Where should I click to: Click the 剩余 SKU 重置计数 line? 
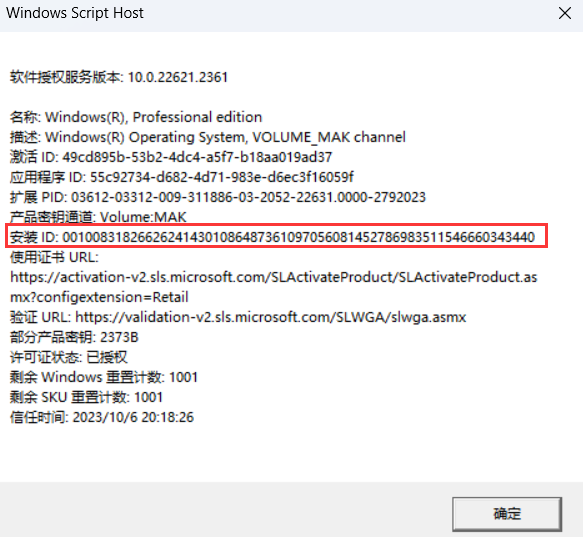86,398
